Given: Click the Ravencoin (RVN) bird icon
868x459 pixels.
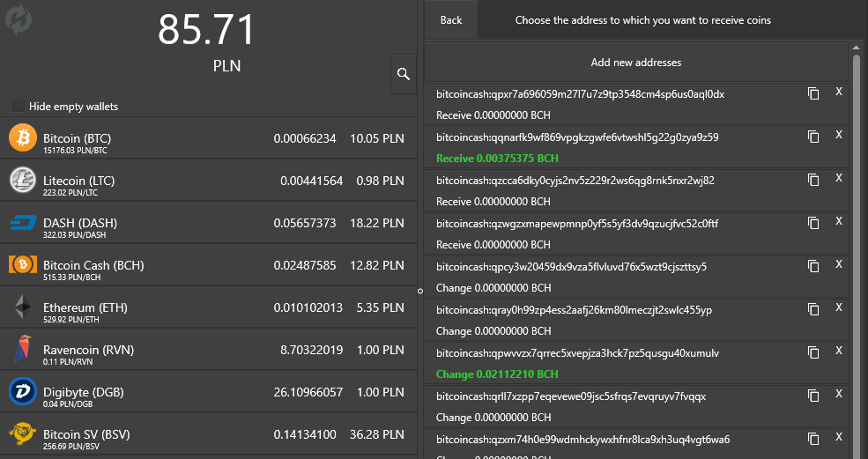Looking at the screenshot, I should pyautogui.click(x=23, y=350).
